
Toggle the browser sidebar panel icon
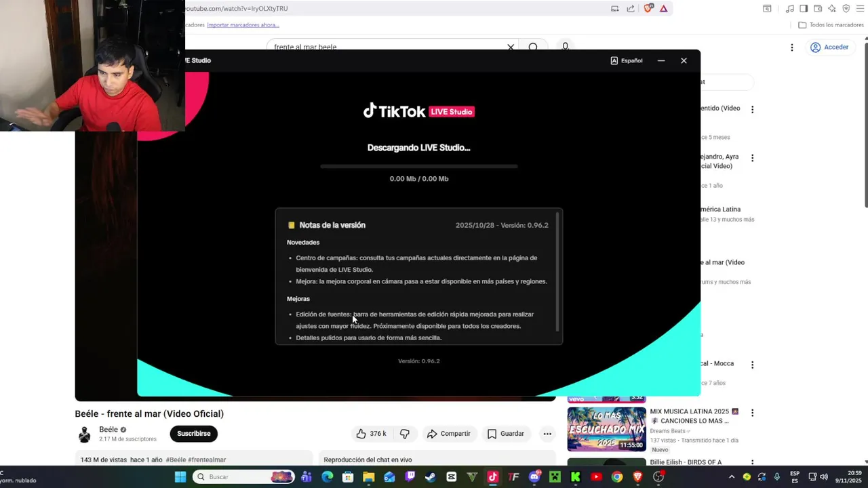[804, 8]
